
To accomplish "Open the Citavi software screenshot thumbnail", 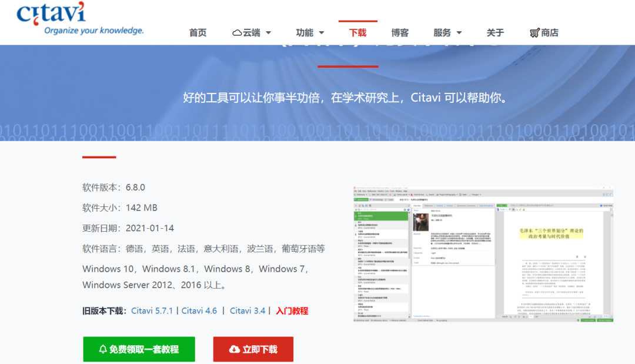I will [x=483, y=254].
